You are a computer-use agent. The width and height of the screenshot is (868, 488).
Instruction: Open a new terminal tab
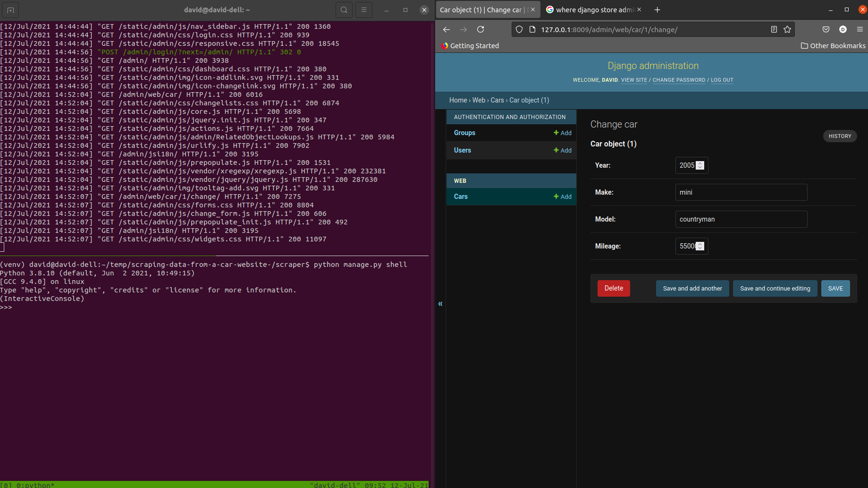click(10, 9)
